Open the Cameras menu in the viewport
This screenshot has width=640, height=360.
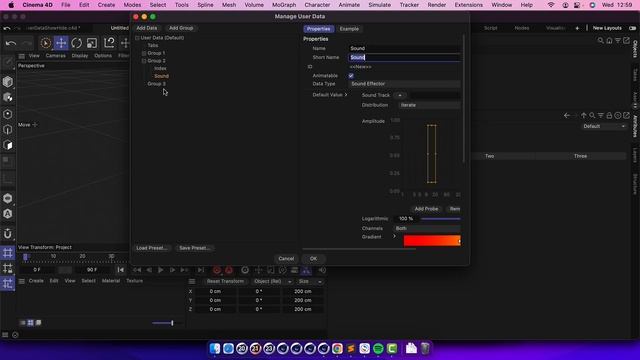[x=56, y=56]
